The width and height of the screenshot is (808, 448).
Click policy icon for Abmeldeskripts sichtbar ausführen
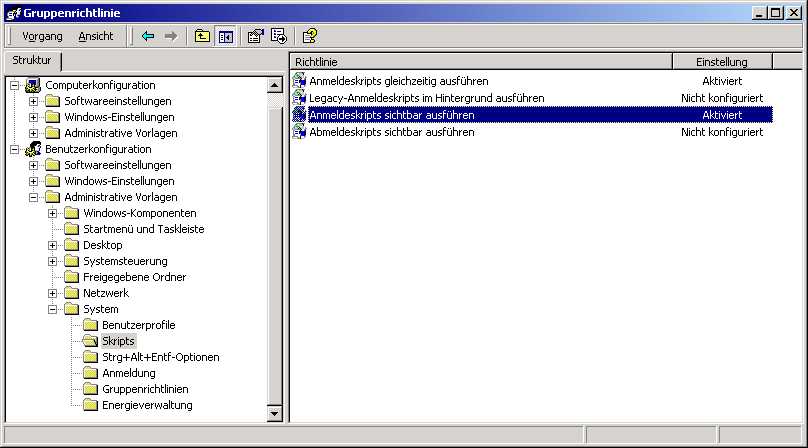(299, 131)
